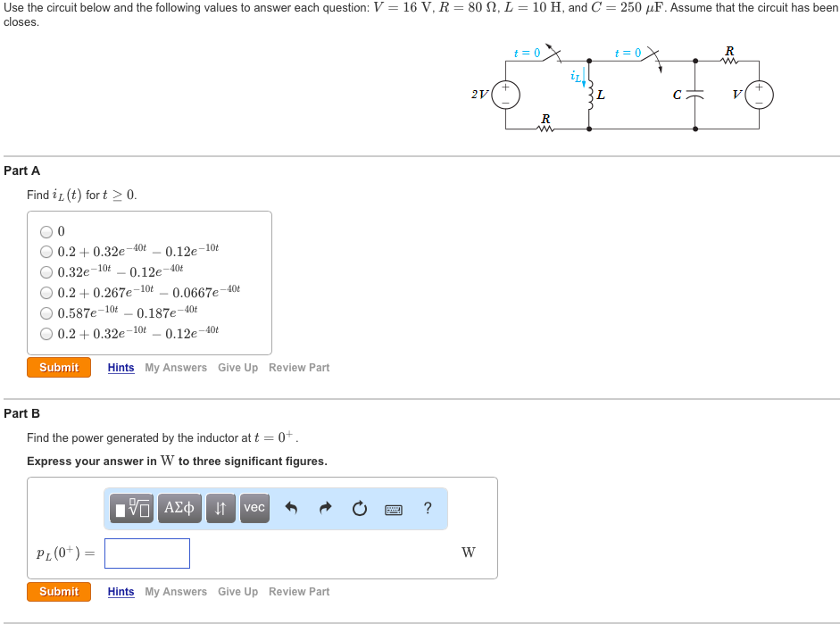Viewport: 840px width, 624px height.
Task: Click Review Part under Part A
Action: [x=299, y=368]
